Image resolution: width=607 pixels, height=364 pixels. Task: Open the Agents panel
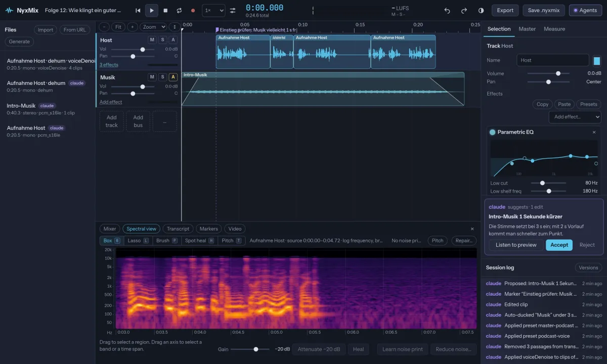point(585,10)
